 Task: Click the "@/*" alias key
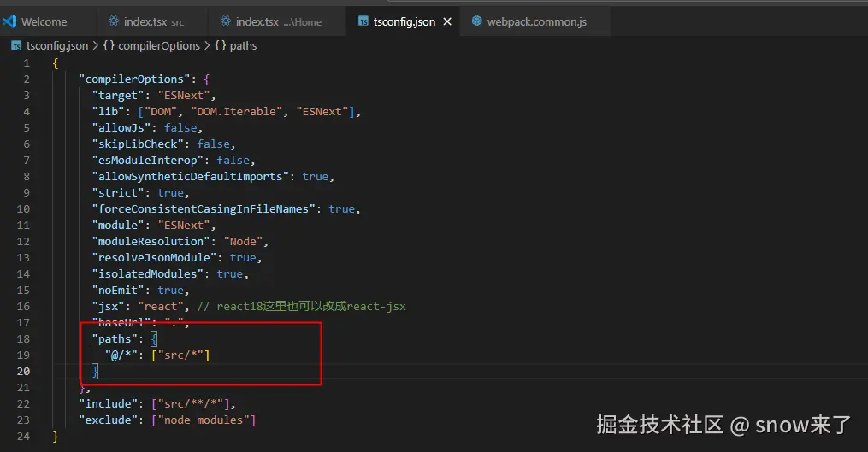121,355
